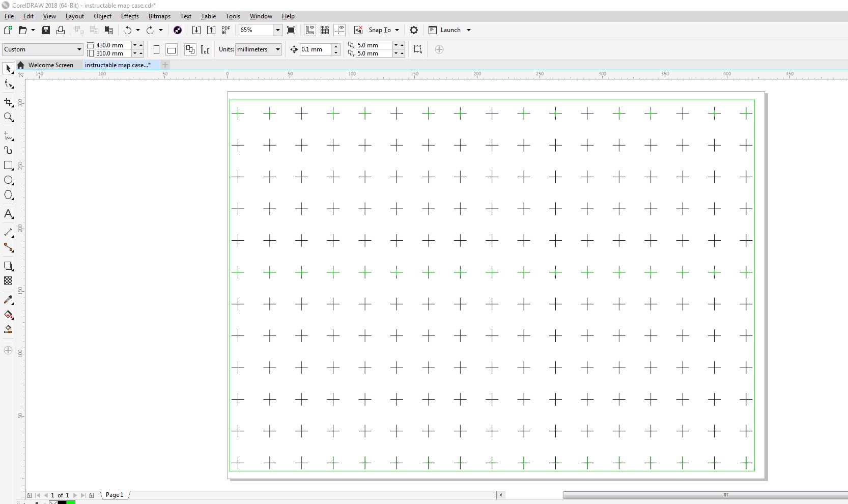Export the drawing using the toolbar icon
Viewport: 848px width, 504px height.
point(211,30)
